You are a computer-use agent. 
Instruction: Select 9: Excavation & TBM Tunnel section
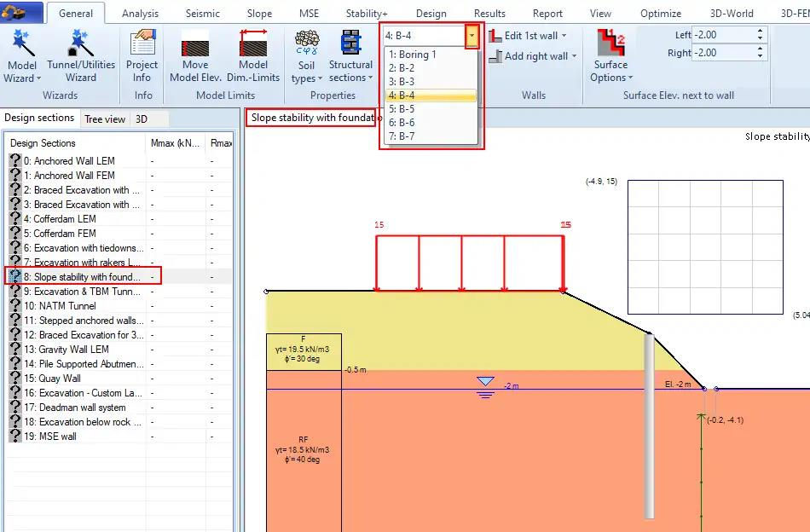pos(75,292)
